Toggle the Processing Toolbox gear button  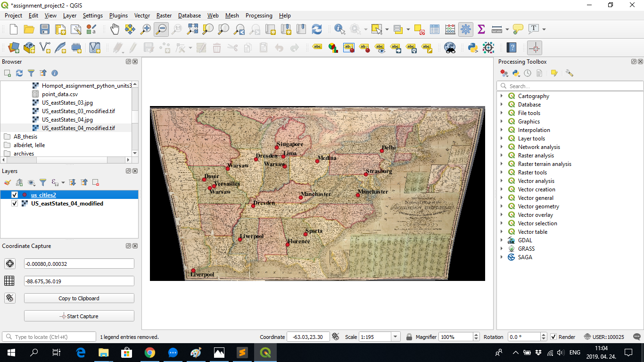pyautogui.click(x=465, y=29)
